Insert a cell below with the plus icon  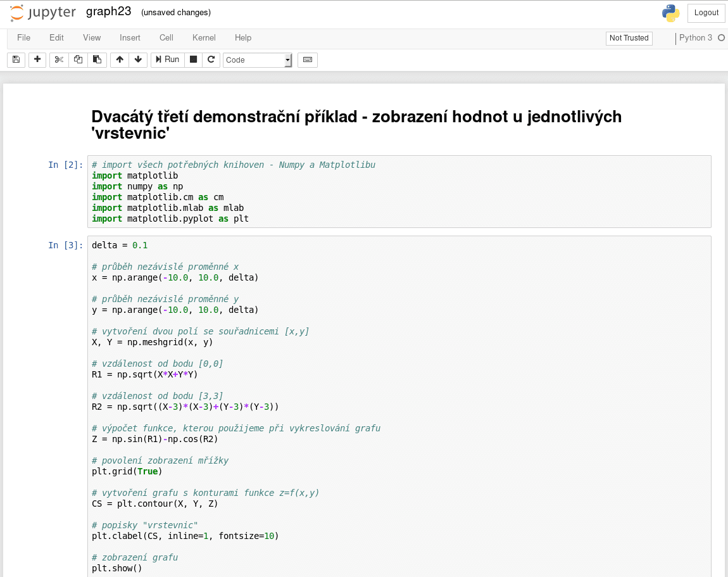tap(37, 60)
